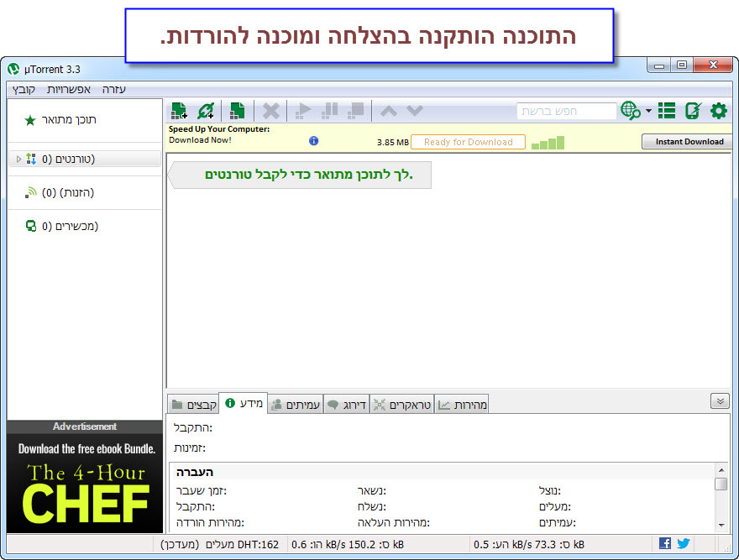Open the search engine dropdown arrow
This screenshot has height=560, width=739.
[648, 110]
